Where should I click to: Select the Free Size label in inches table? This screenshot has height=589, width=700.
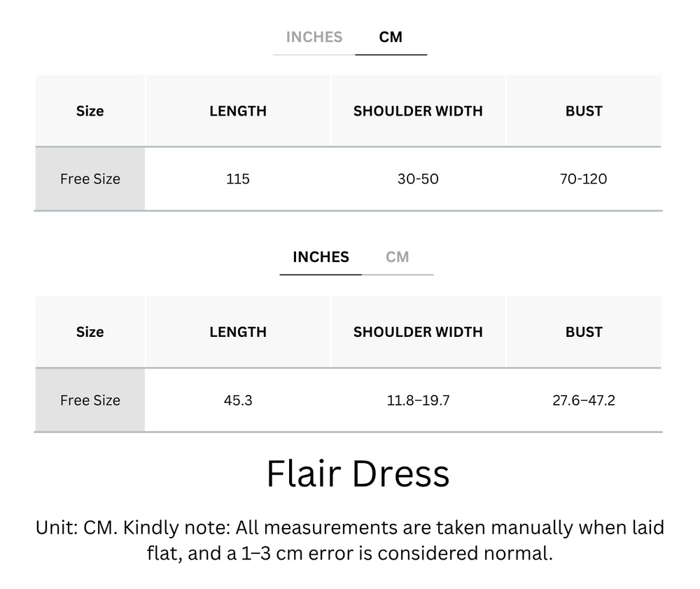pos(90,400)
